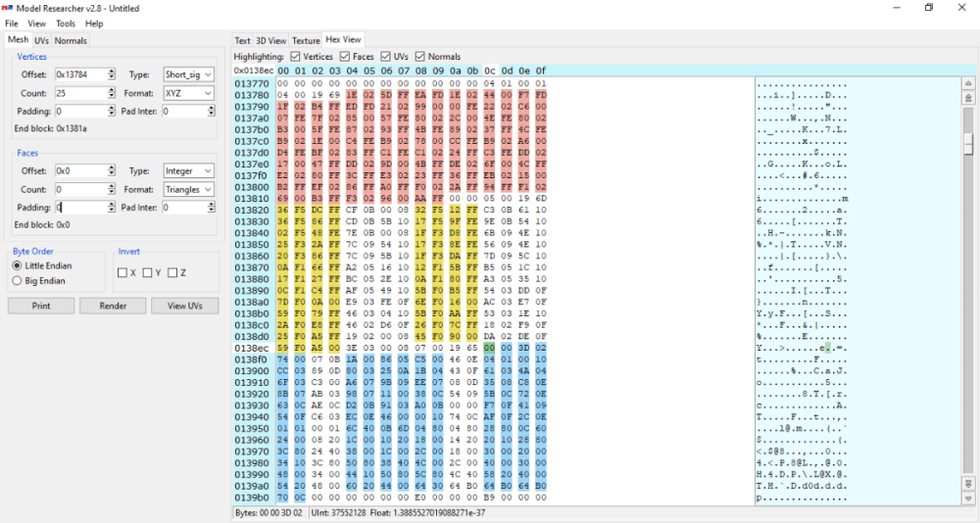Disable Faces highlighting checkbox
Viewport: 980px width, 523px height.
(x=345, y=57)
